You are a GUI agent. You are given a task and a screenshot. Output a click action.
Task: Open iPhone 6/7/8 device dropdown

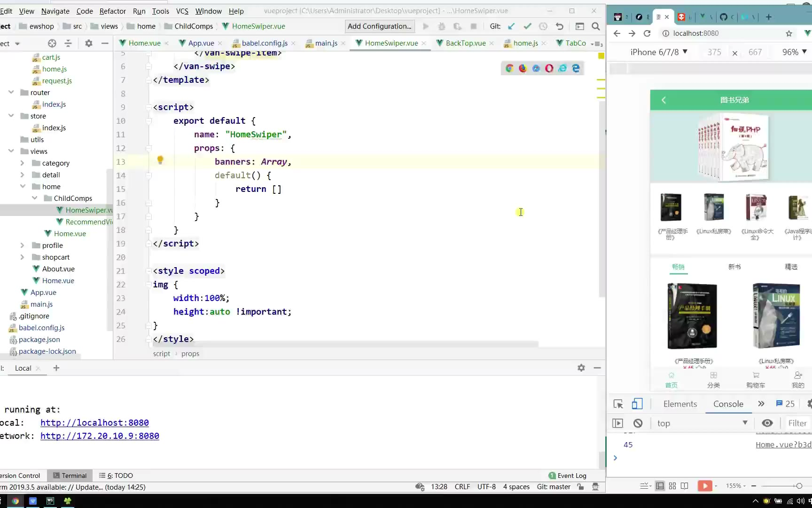coord(659,52)
